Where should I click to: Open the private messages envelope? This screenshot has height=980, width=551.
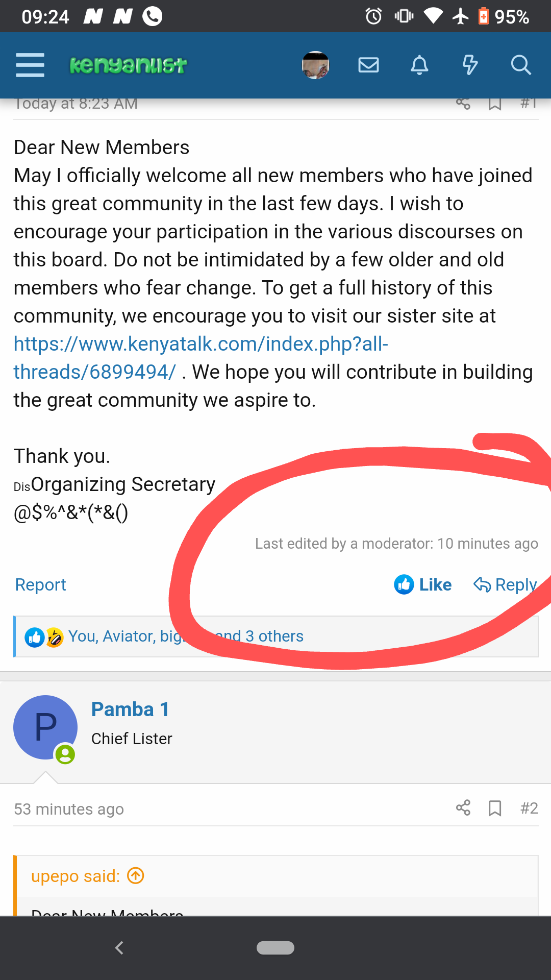click(368, 65)
